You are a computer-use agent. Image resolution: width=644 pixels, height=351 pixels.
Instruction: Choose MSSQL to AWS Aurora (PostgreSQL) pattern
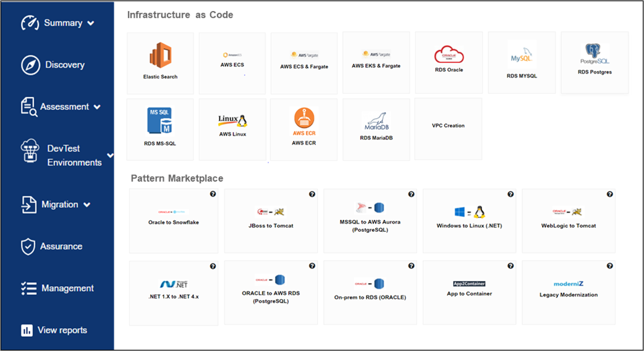(x=370, y=221)
